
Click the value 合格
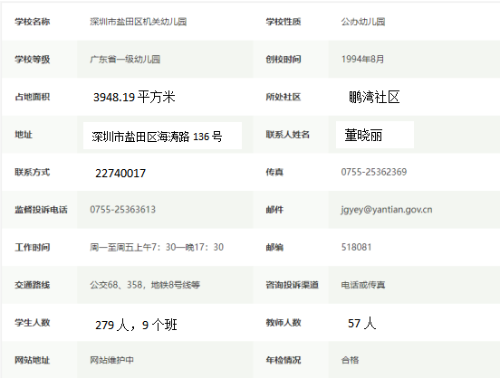350,360
